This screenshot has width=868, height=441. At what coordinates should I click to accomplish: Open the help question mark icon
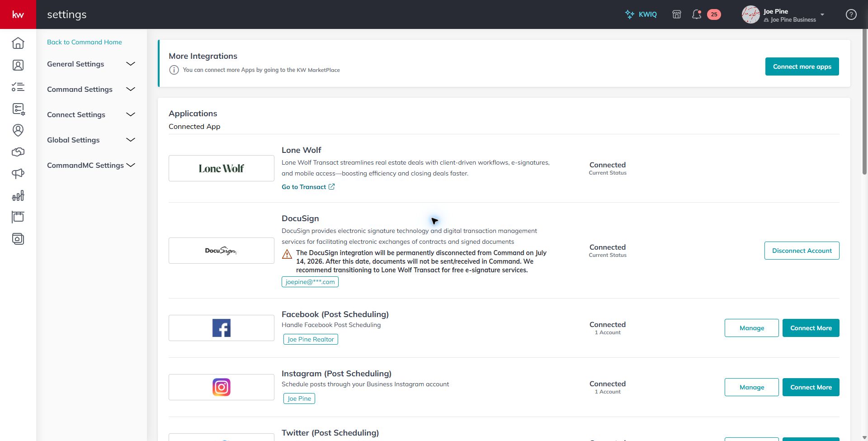[x=851, y=14]
